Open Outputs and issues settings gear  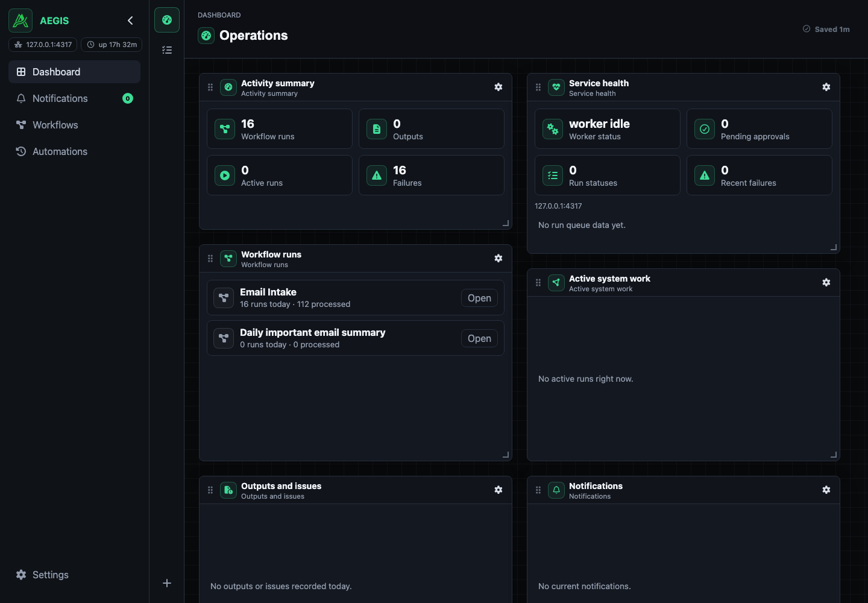[498, 490]
